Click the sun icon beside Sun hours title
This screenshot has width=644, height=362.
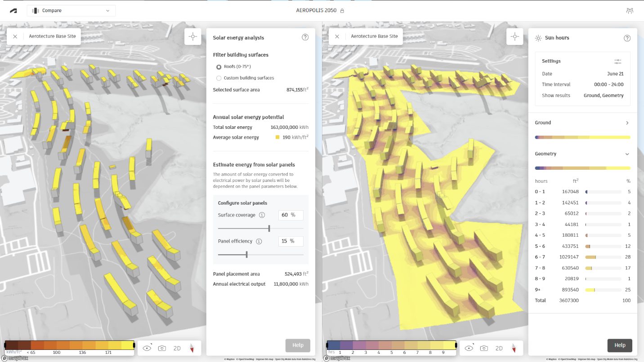click(538, 38)
